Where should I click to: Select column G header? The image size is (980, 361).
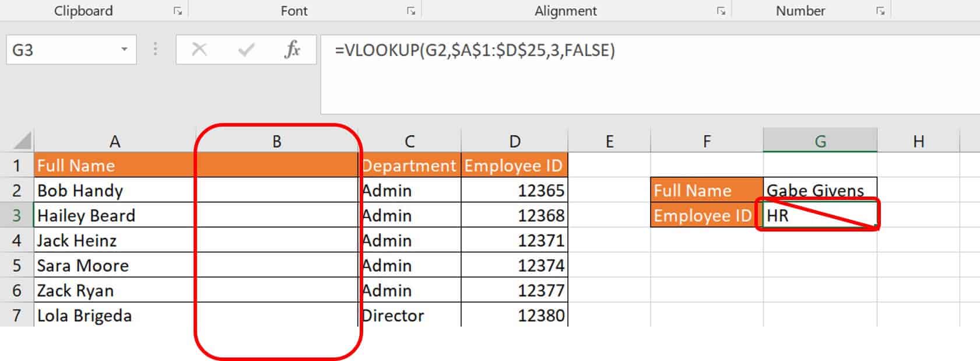(x=820, y=141)
